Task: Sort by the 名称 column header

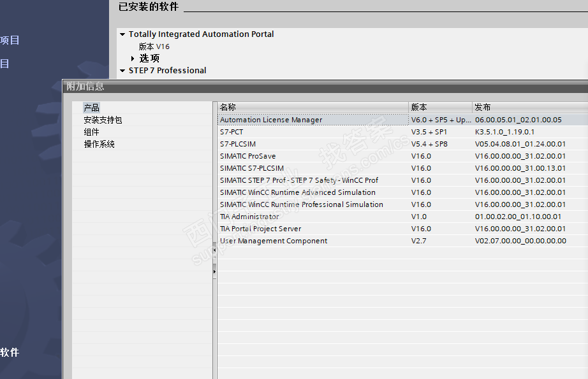Action: pos(312,107)
